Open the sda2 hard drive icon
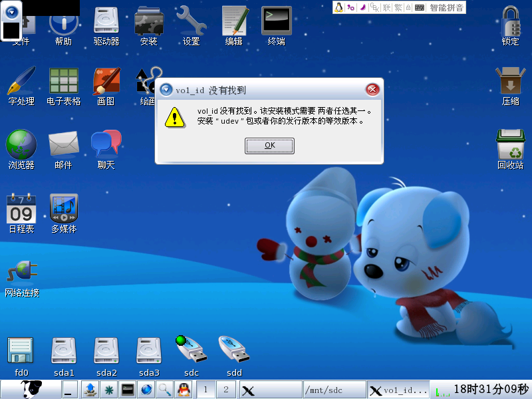 [106, 357]
